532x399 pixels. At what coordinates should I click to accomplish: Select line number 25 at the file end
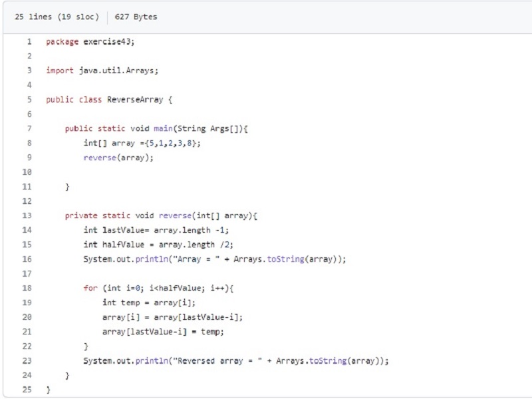(x=27, y=390)
